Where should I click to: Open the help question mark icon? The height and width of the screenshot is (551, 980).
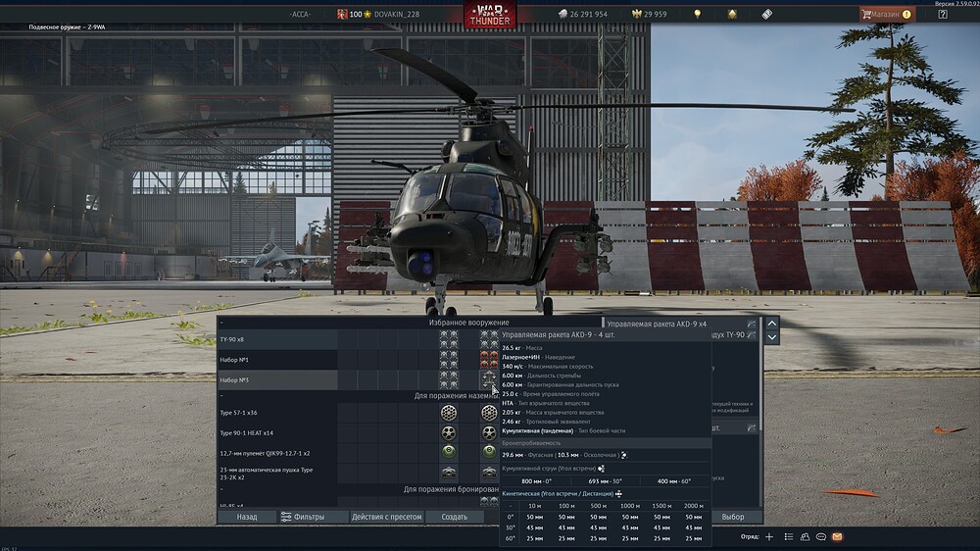click(943, 14)
